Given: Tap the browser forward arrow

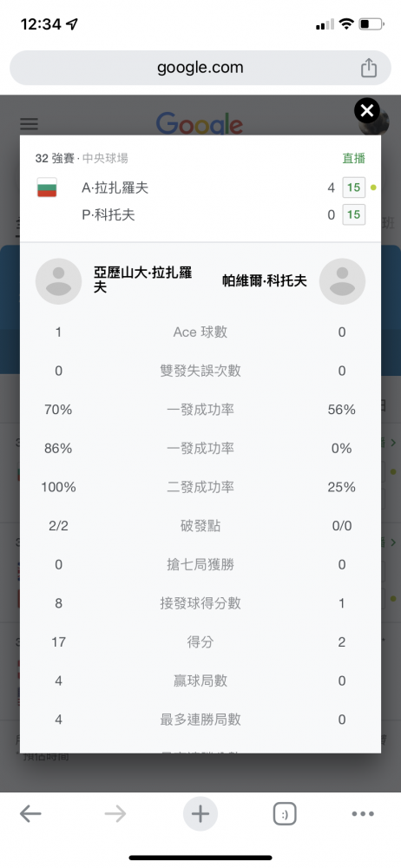Looking at the screenshot, I should (x=115, y=814).
